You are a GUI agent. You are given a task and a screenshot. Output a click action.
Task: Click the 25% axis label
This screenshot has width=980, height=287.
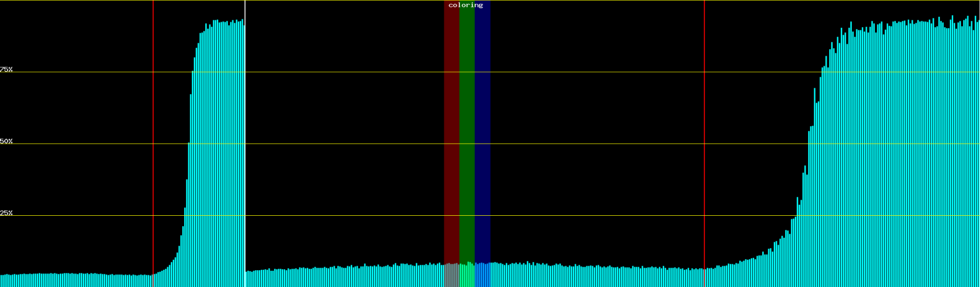tap(6, 213)
